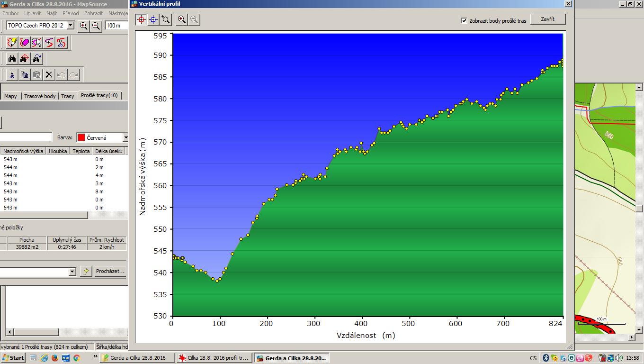This screenshot has height=364, width=644.
Task: Select the track draw pencil tool
Action: coord(12,43)
